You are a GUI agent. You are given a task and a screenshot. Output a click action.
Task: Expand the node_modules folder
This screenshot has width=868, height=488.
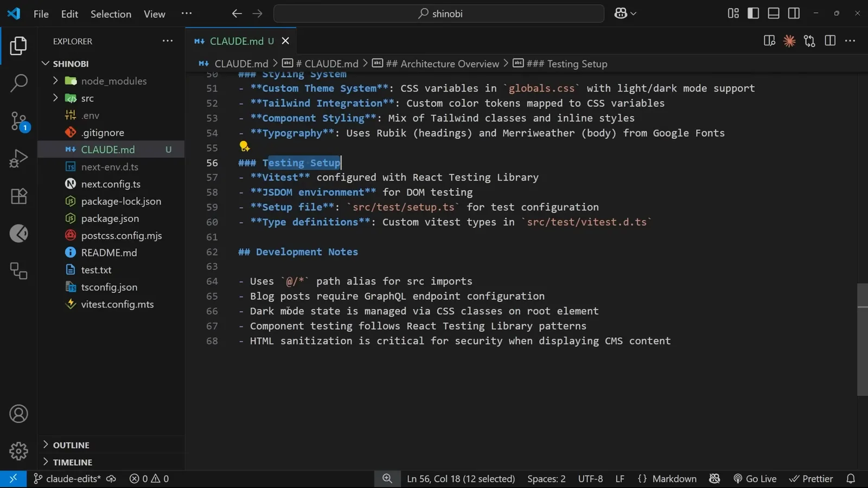(55, 81)
